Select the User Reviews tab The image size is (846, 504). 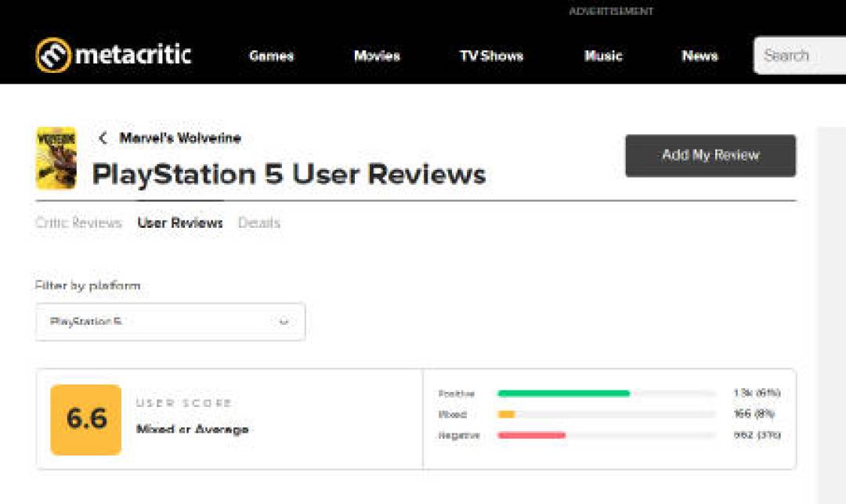pyautogui.click(x=180, y=222)
